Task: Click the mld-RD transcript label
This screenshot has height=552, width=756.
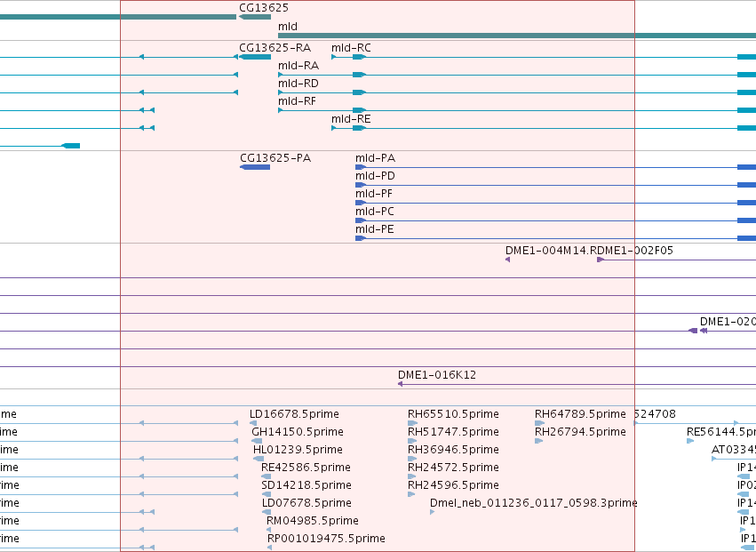Action: coord(298,84)
